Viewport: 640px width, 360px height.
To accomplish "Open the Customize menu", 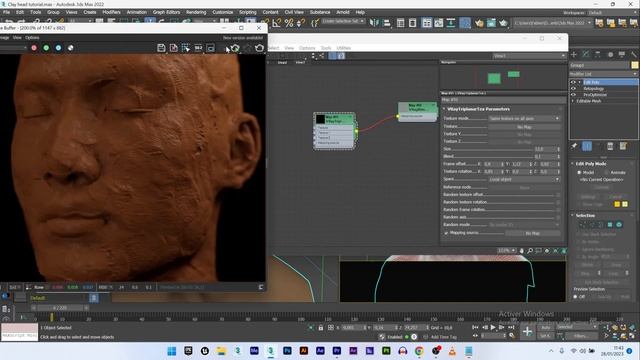I will [222, 12].
